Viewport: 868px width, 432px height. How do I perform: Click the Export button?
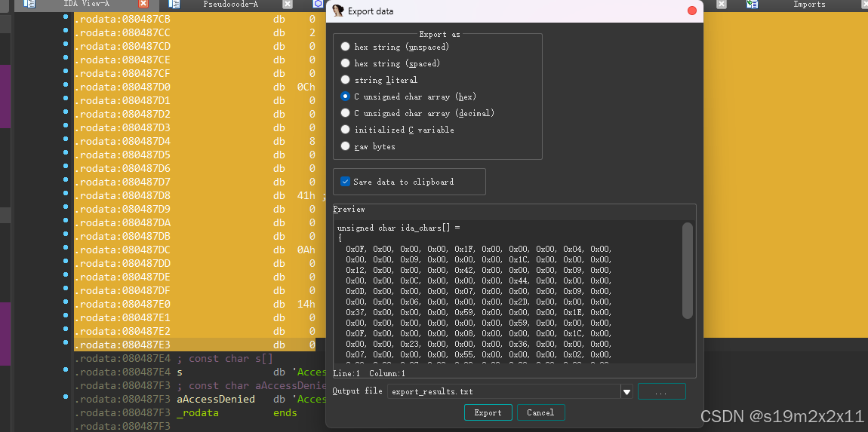tap(488, 412)
